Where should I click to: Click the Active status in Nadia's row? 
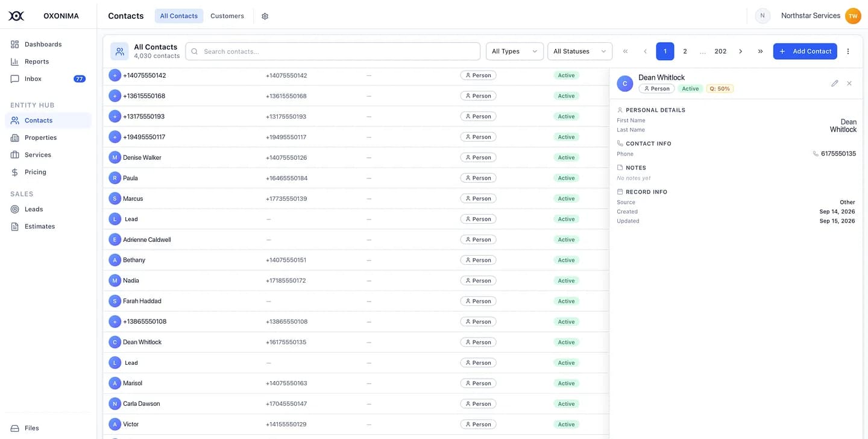pyautogui.click(x=566, y=280)
